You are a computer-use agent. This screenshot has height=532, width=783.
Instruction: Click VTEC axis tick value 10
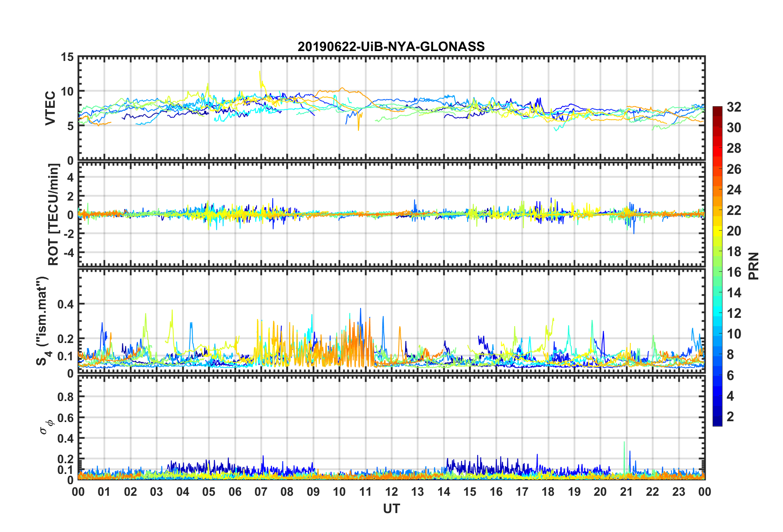click(x=67, y=91)
